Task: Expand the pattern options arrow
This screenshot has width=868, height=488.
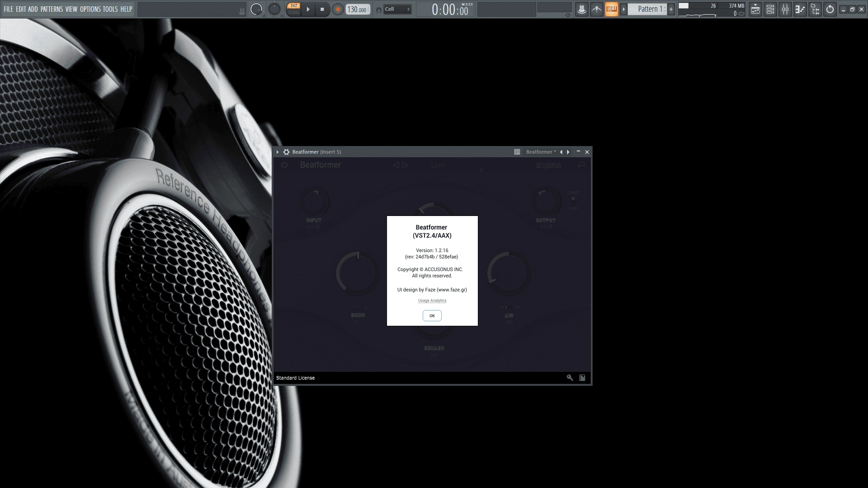Action: (x=624, y=9)
